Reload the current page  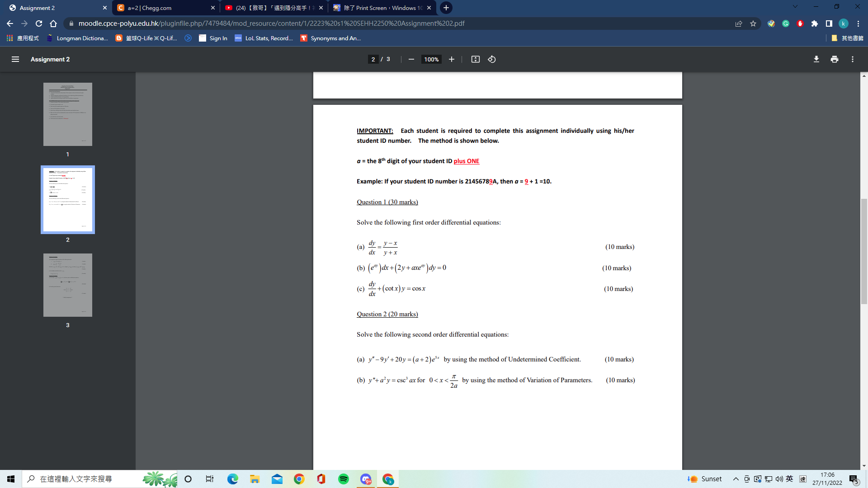point(38,23)
